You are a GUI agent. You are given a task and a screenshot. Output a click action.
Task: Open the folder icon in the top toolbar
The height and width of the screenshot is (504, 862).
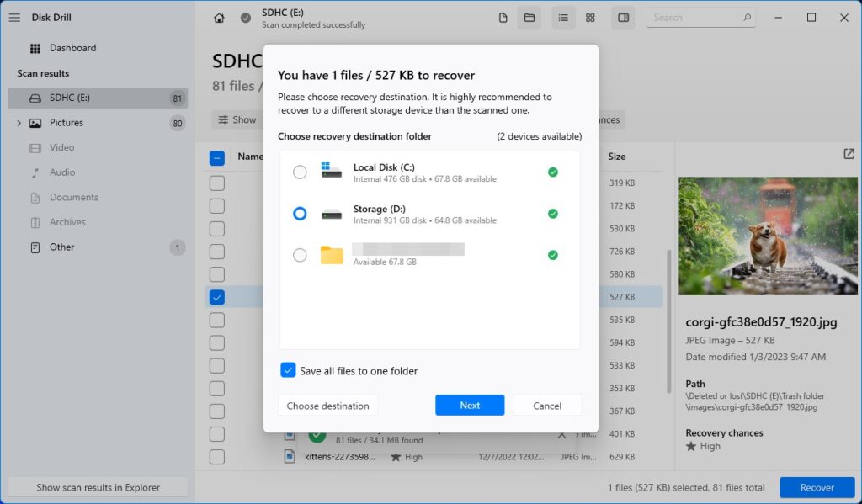(529, 17)
